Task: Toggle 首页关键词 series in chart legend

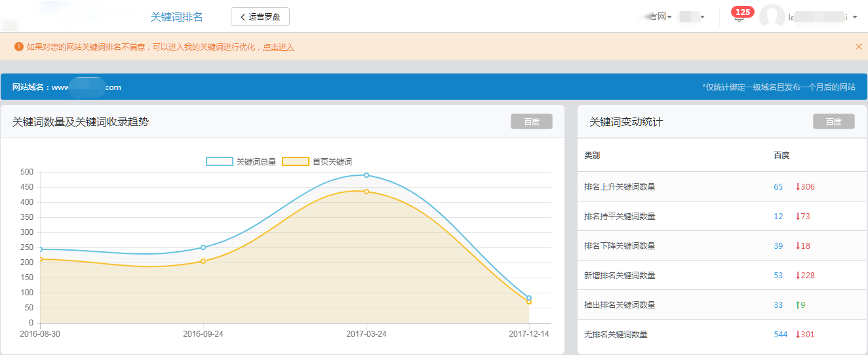Action: tap(317, 161)
